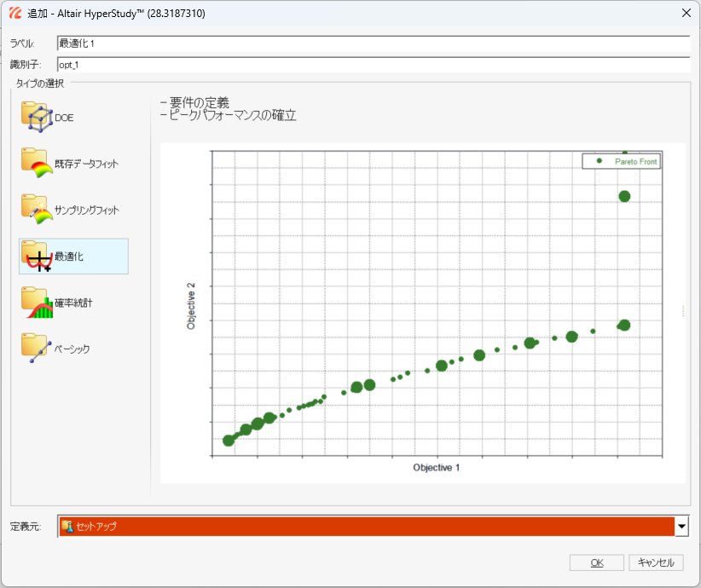Image resolution: width=701 pixels, height=588 pixels.
Task: Click the Objective 1 axis label
Action: click(x=436, y=468)
